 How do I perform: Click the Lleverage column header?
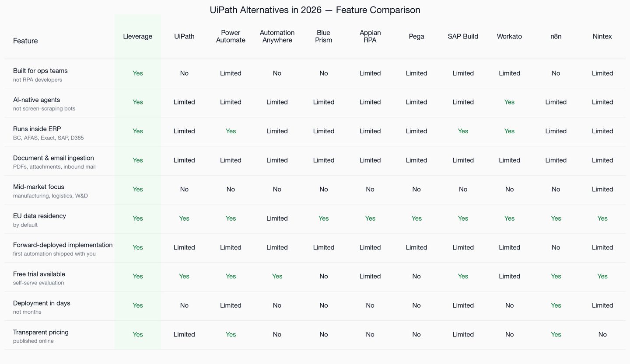(x=138, y=36)
